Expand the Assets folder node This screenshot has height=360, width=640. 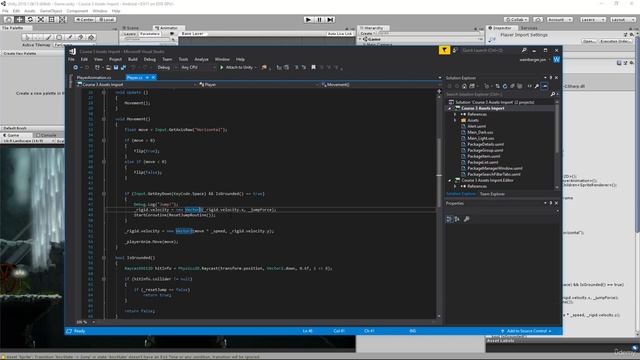(455, 120)
